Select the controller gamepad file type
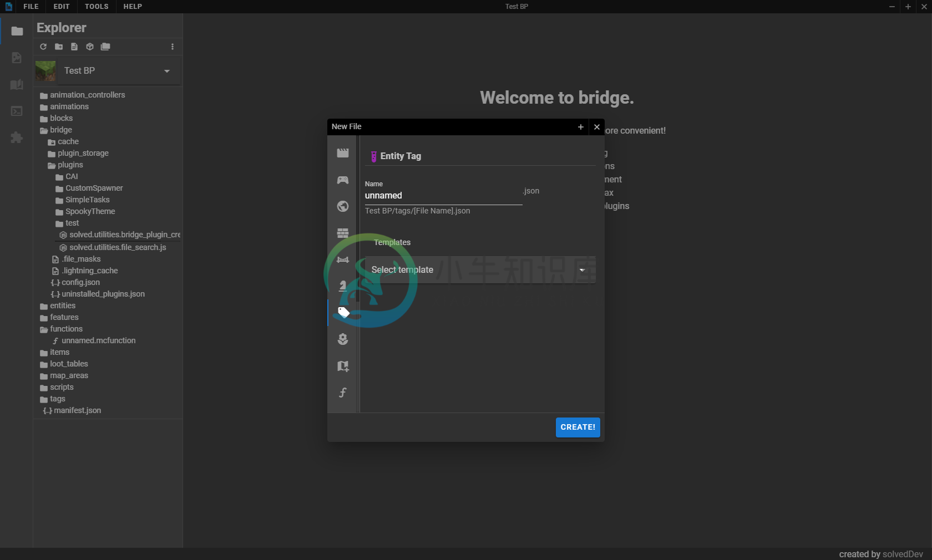The height and width of the screenshot is (560, 932). (x=343, y=180)
